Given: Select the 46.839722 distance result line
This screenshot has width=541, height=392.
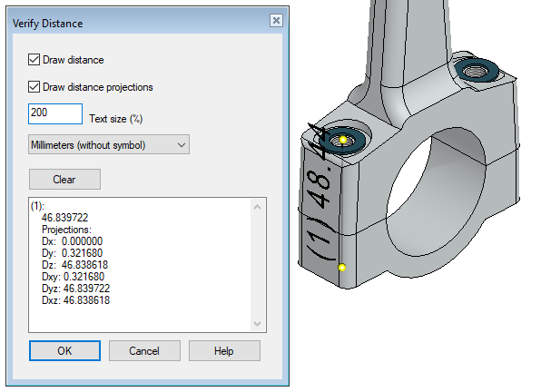Looking at the screenshot, I should (x=64, y=218).
